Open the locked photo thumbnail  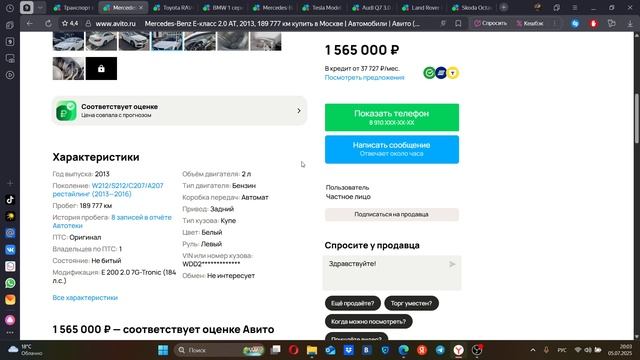pos(101,69)
